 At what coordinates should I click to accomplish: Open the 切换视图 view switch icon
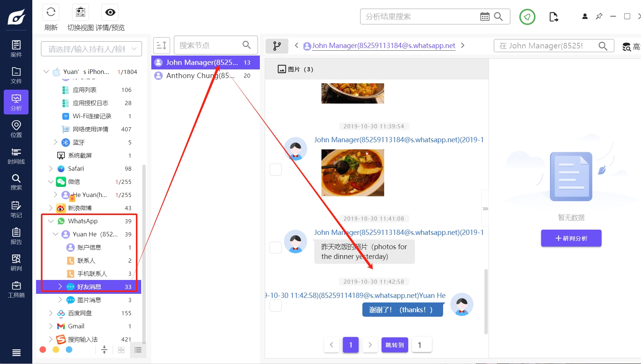pos(80,12)
